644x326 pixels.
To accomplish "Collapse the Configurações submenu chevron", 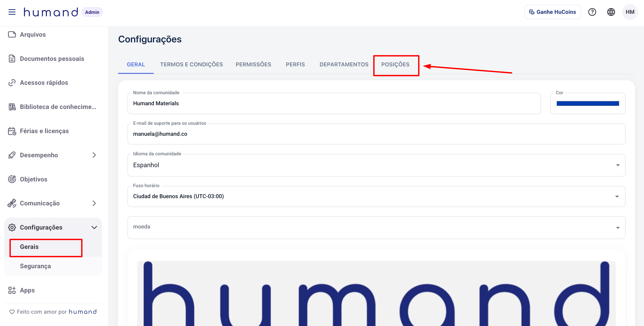I will [94, 227].
